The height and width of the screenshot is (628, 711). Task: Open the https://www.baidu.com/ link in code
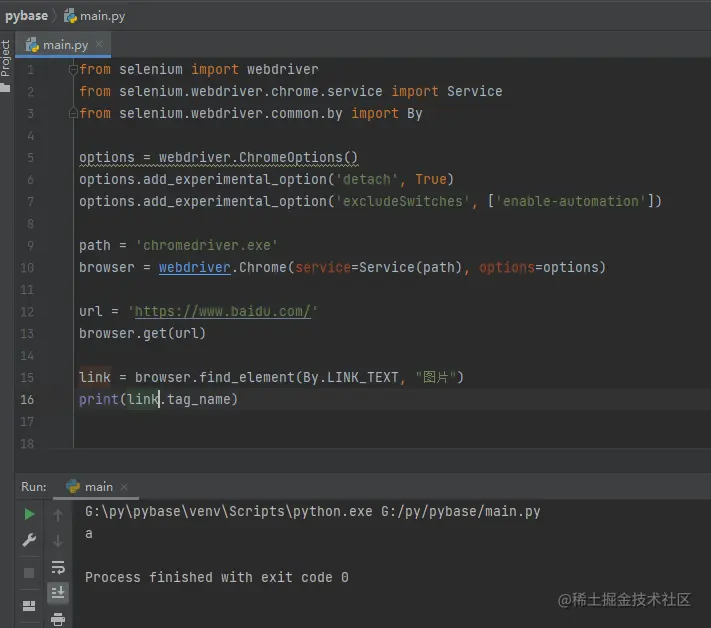[223, 311]
